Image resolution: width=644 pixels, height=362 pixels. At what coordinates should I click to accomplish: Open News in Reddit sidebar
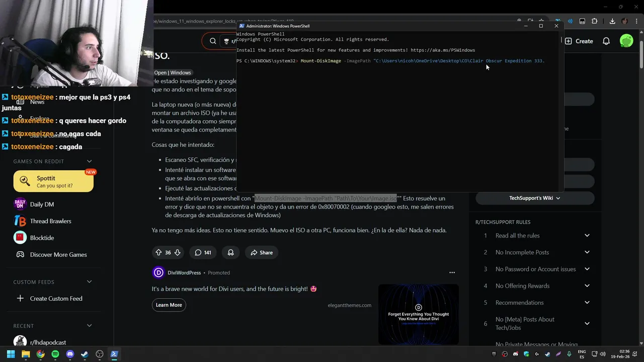37,102
